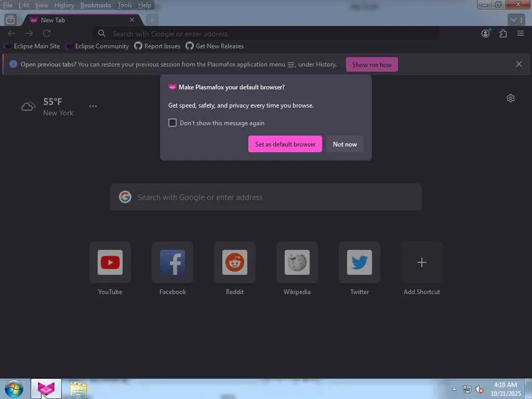Open the Eclipse Community bookmark

98,46
